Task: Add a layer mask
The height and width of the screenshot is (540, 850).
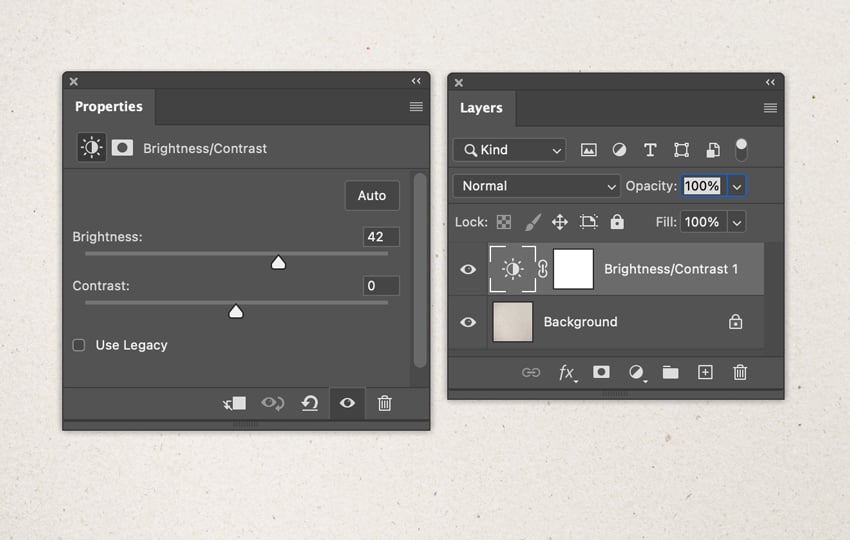Action: coord(601,372)
